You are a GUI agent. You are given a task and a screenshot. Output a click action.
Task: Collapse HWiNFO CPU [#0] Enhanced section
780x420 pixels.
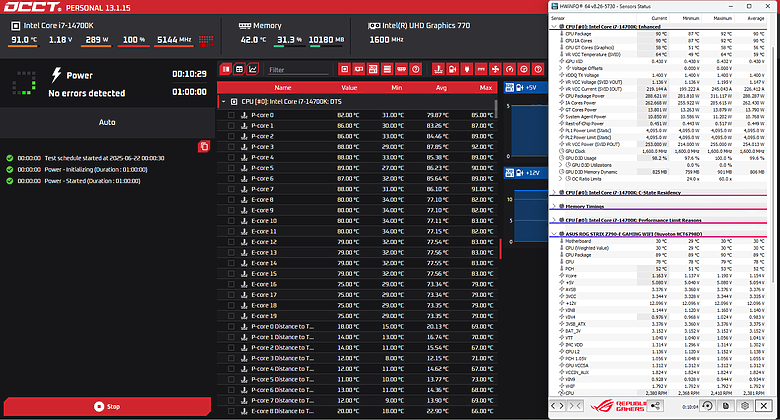(554, 26)
